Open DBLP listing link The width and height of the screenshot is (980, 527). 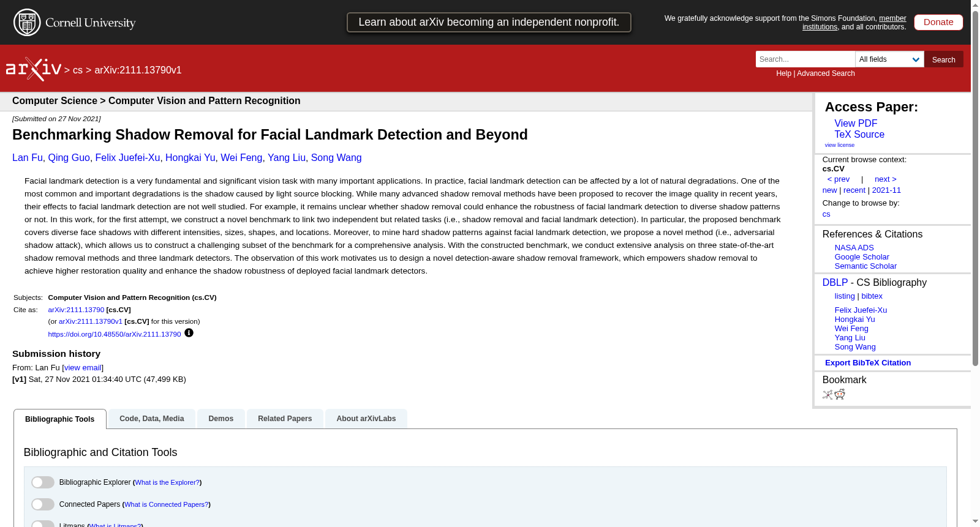pyautogui.click(x=845, y=296)
